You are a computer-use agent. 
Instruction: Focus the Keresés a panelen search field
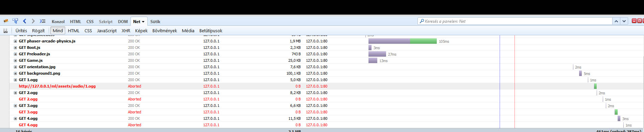tap(515, 21)
